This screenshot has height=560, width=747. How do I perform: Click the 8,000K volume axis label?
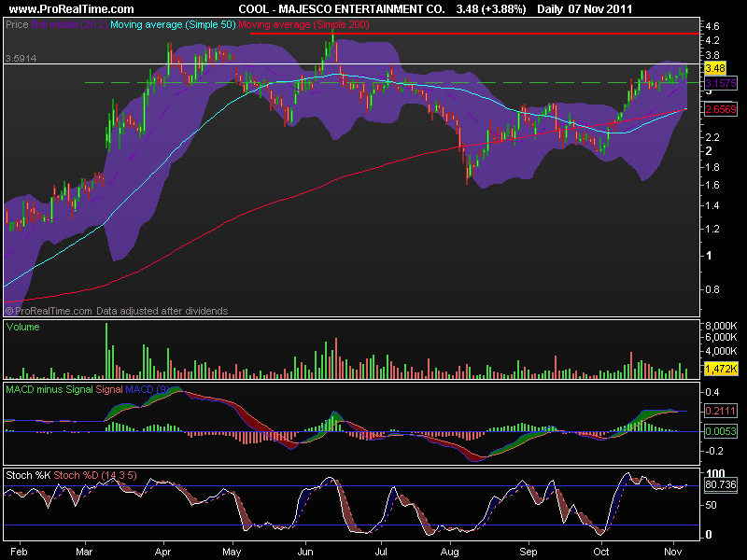click(x=721, y=326)
